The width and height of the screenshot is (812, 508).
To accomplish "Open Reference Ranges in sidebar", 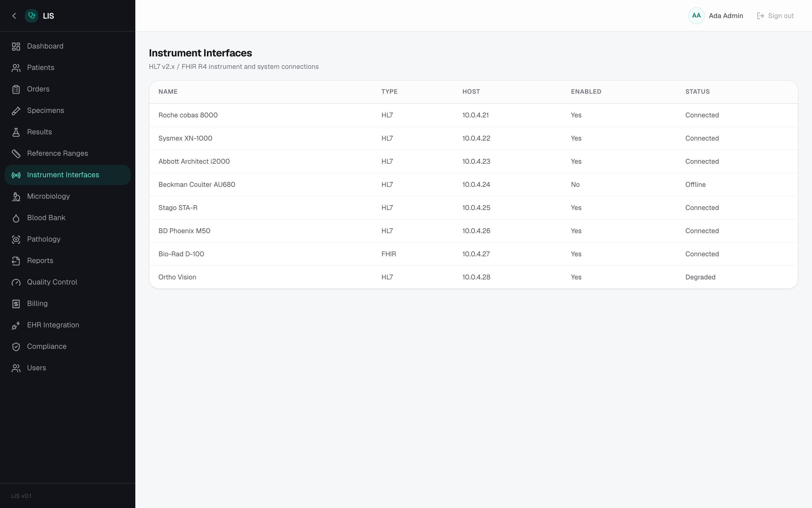I will pos(67,154).
